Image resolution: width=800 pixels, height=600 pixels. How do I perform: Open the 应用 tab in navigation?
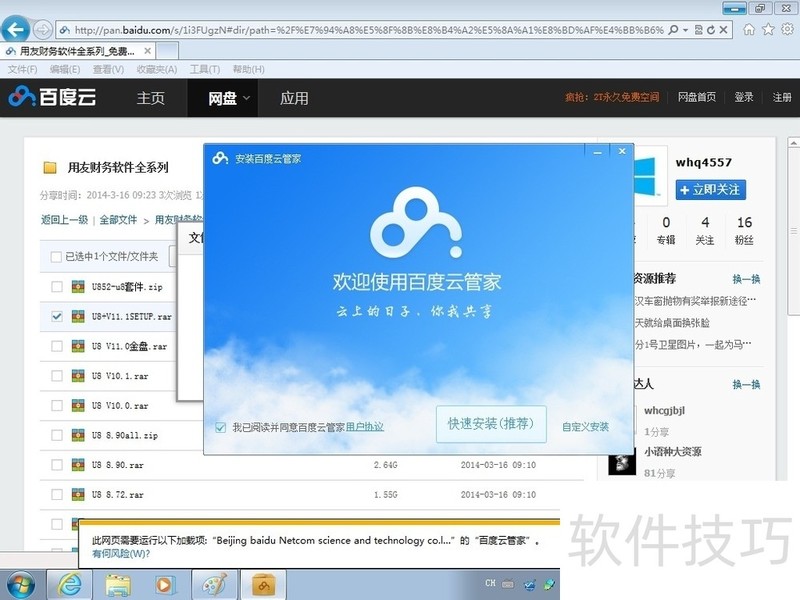[294, 98]
